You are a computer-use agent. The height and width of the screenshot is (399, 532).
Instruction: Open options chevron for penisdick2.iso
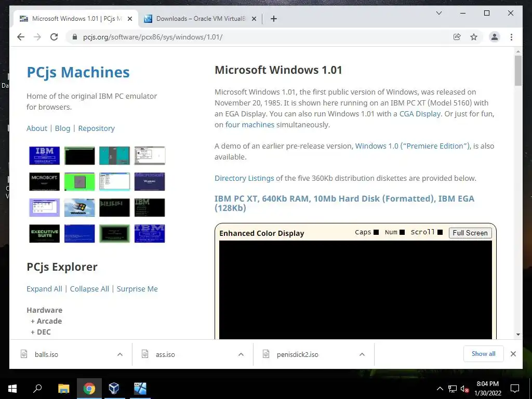[362, 354]
